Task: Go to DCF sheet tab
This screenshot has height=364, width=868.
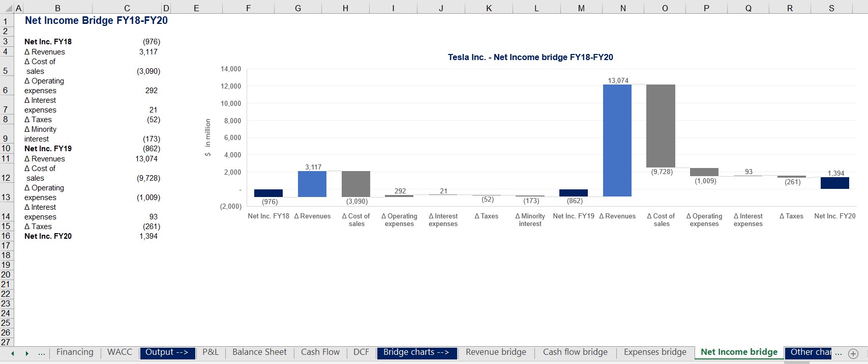Action: [361, 352]
